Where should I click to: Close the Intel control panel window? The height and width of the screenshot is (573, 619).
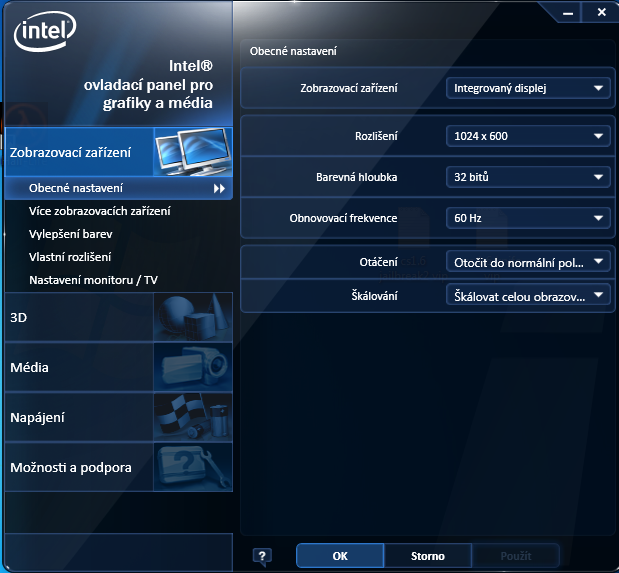tap(601, 12)
